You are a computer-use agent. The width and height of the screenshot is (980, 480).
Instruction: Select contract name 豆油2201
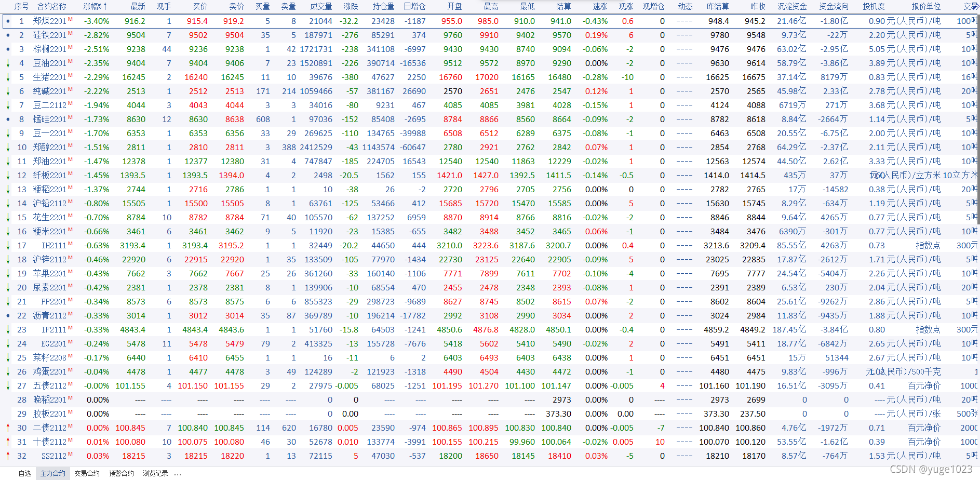click(x=50, y=63)
